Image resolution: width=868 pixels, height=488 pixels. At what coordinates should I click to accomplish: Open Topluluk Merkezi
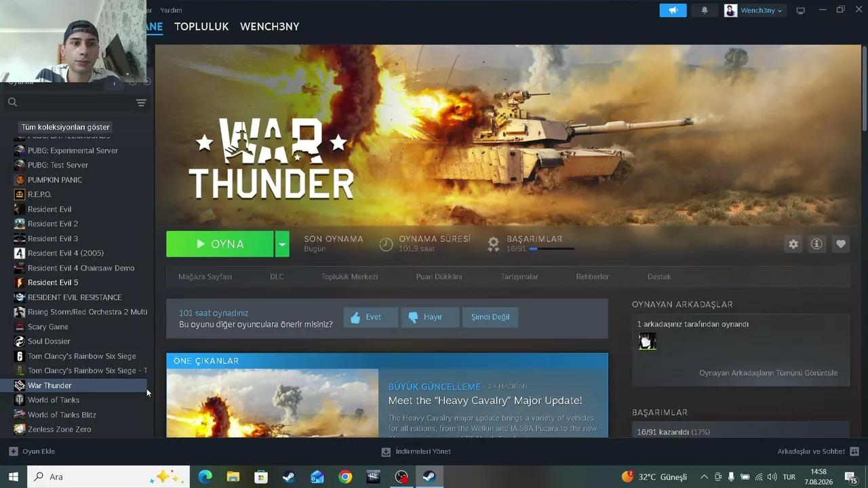[349, 277]
